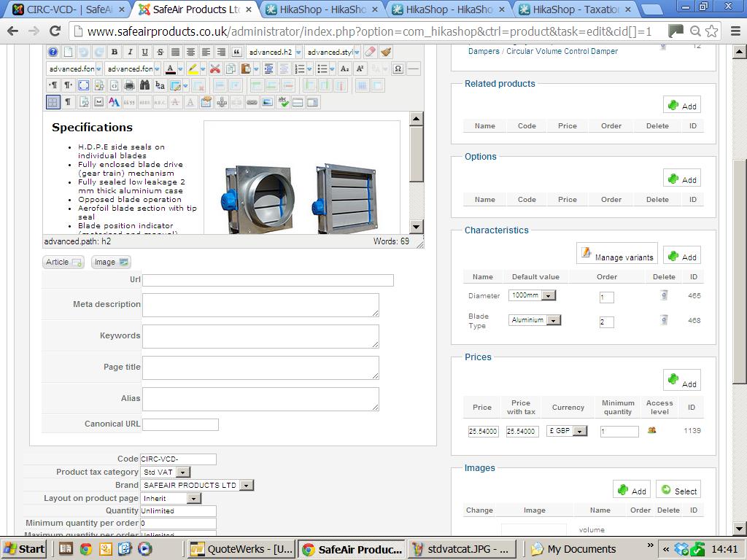Switch to the HikaShop - Taxation browser tab
This screenshot has height=560, width=747.
[x=576, y=9]
